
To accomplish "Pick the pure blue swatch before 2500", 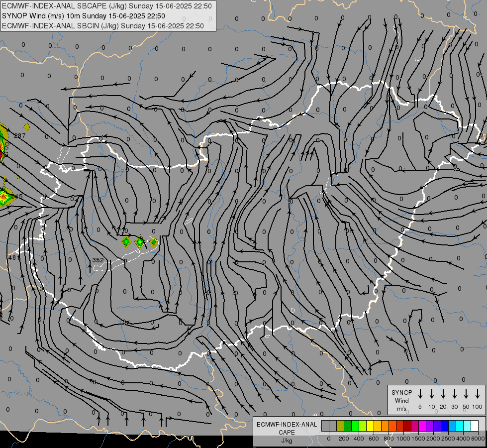I will coord(444,426).
